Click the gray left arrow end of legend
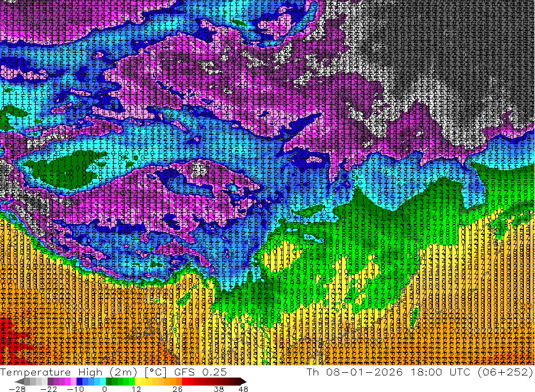 click(x=19, y=381)
